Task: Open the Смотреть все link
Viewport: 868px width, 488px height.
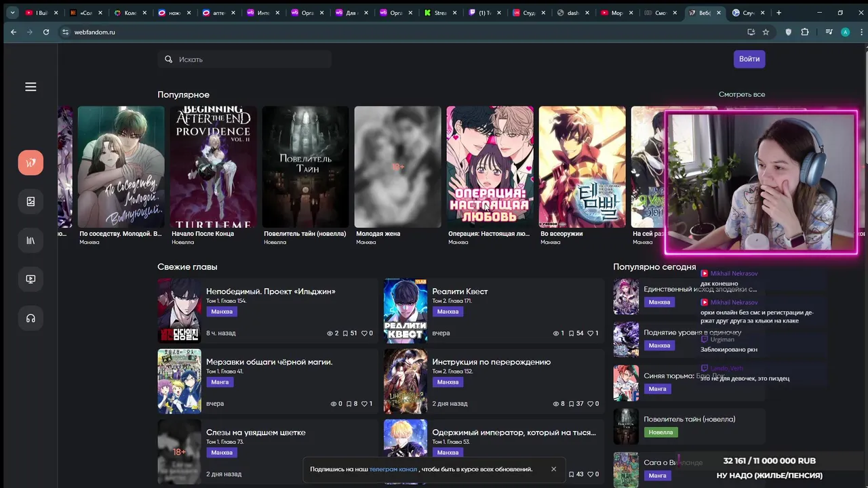Action: tap(742, 94)
